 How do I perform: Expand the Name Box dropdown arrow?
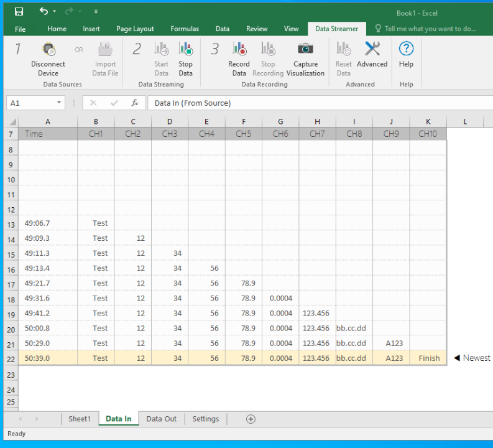(x=59, y=103)
